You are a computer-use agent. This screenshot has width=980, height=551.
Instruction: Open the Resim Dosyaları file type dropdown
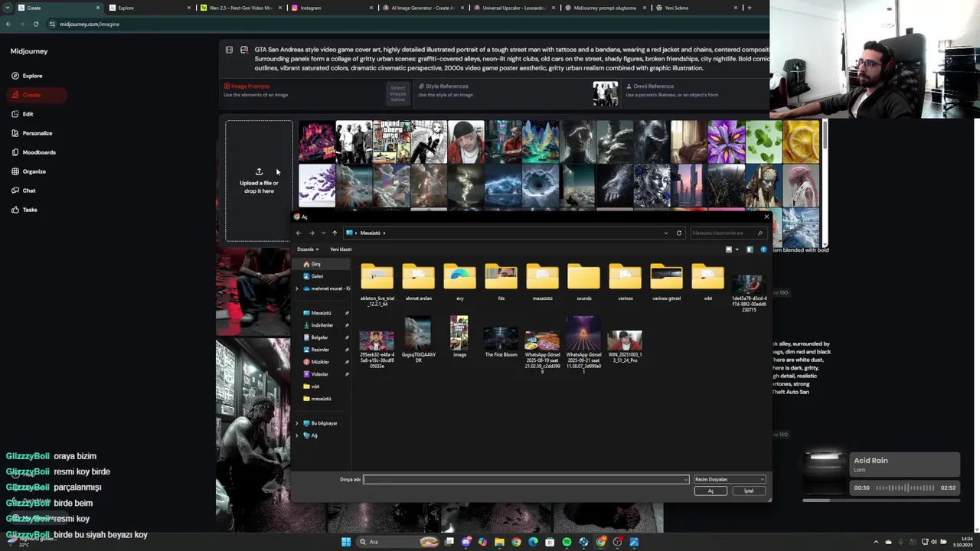(729, 479)
